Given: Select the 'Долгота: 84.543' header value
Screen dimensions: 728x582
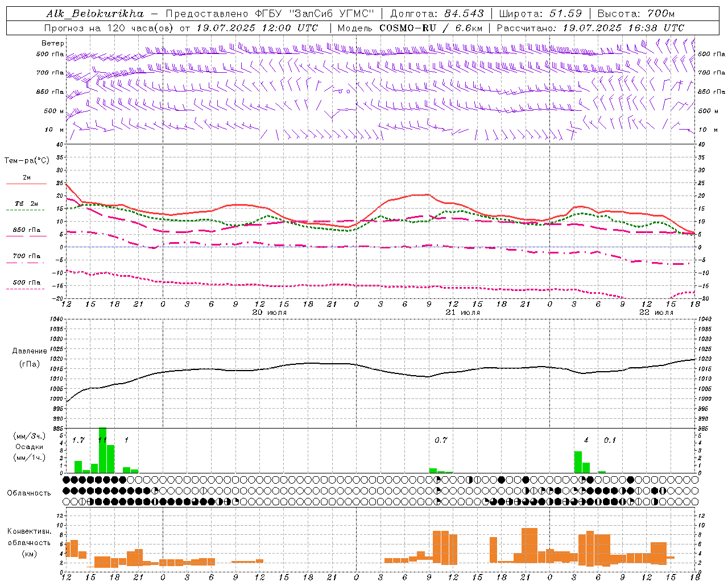Looking at the screenshot, I should [x=437, y=14].
